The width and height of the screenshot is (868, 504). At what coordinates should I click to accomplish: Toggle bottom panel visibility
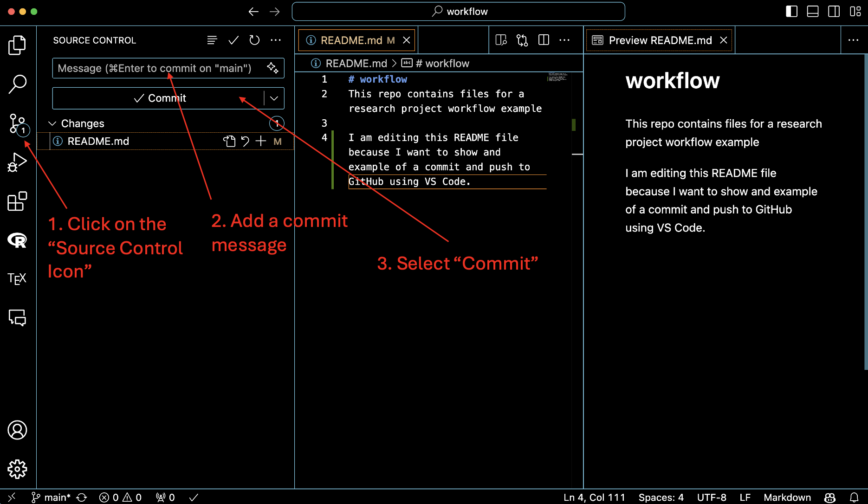[x=813, y=12]
